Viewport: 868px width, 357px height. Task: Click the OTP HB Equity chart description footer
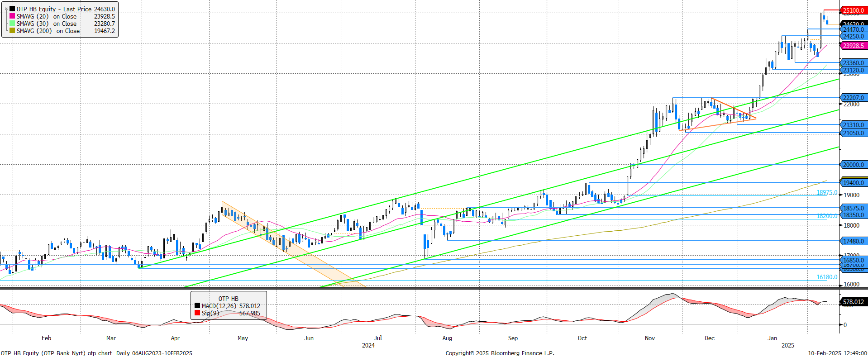click(x=96, y=353)
